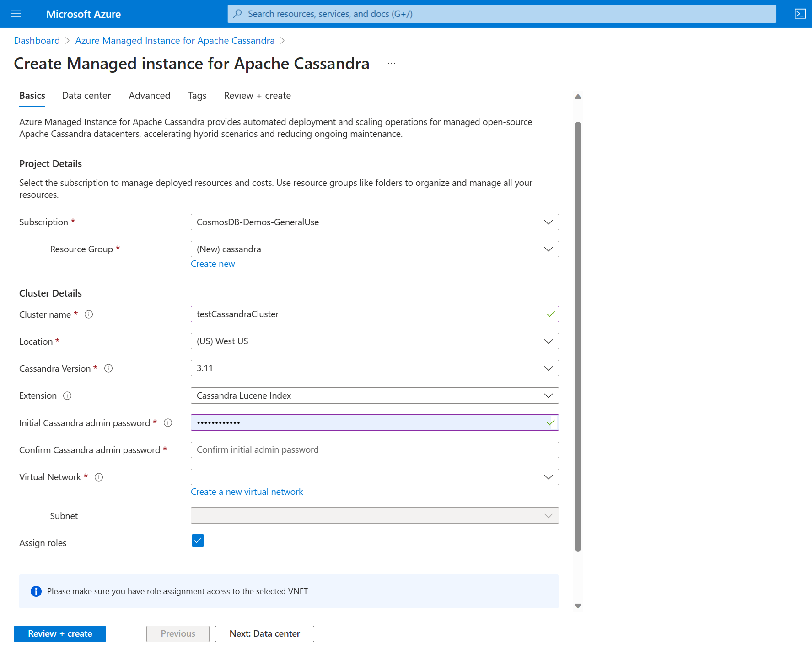This screenshot has height=655, width=812.
Task: Click the search magnifier icon
Action: [x=237, y=14]
